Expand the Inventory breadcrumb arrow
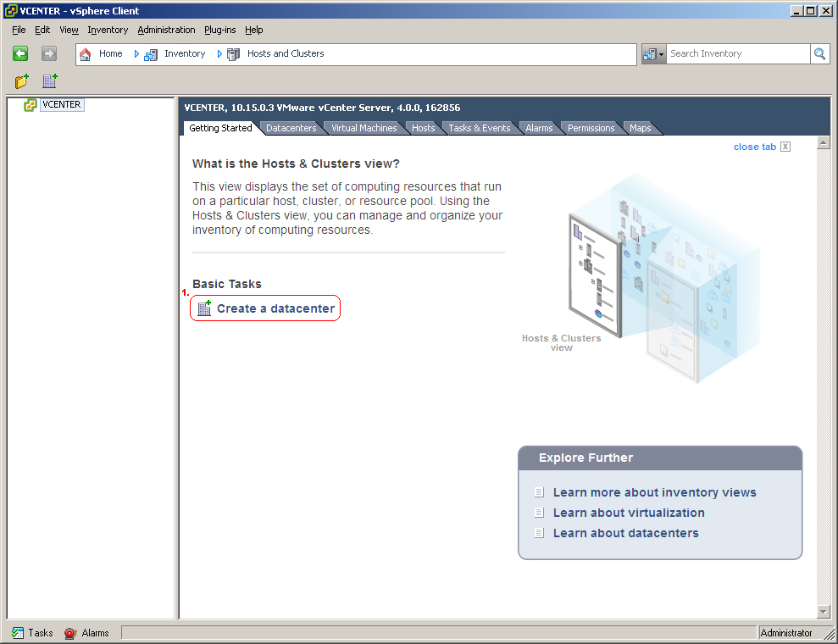This screenshot has width=838, height=644. pos(219,54)
